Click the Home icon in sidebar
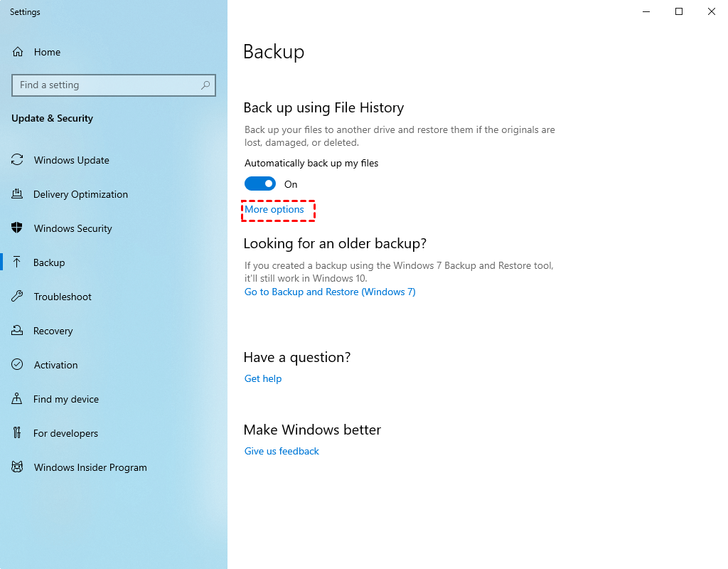This screenshot has height=569, width=728. point(18,52)
